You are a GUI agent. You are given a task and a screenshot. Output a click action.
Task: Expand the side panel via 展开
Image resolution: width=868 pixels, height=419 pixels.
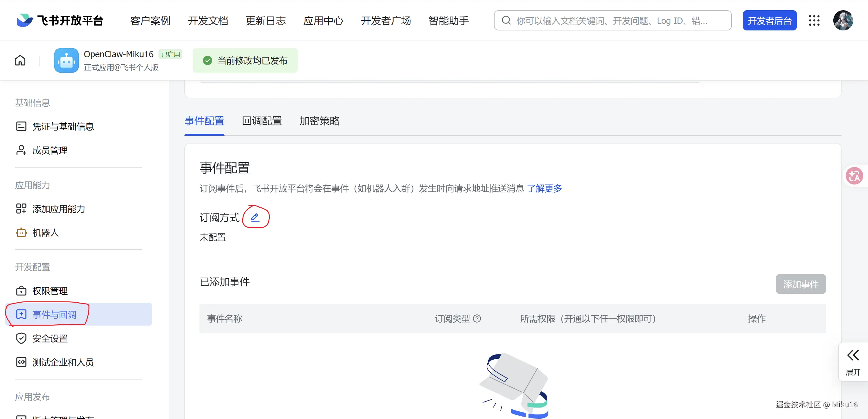(853, 362)
